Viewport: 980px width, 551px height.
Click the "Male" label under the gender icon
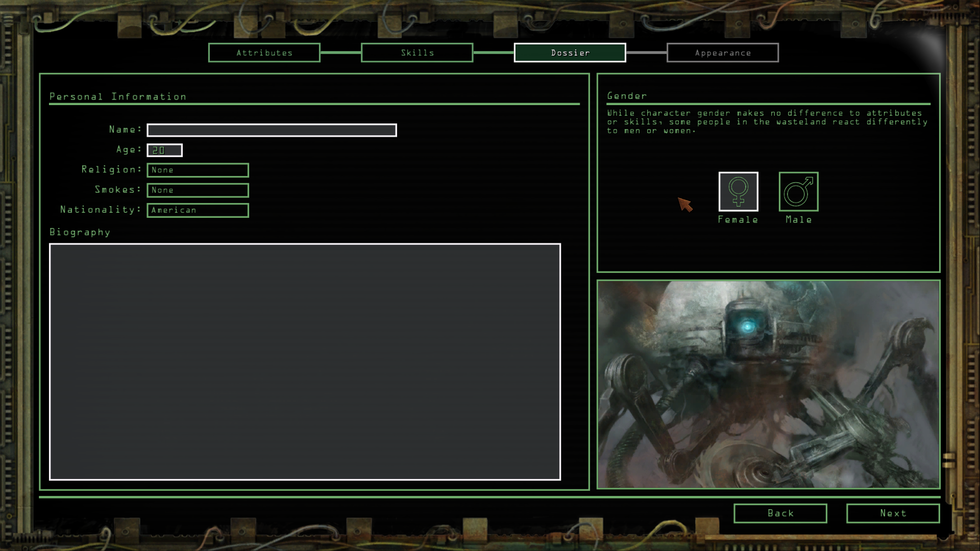(798, 220)
